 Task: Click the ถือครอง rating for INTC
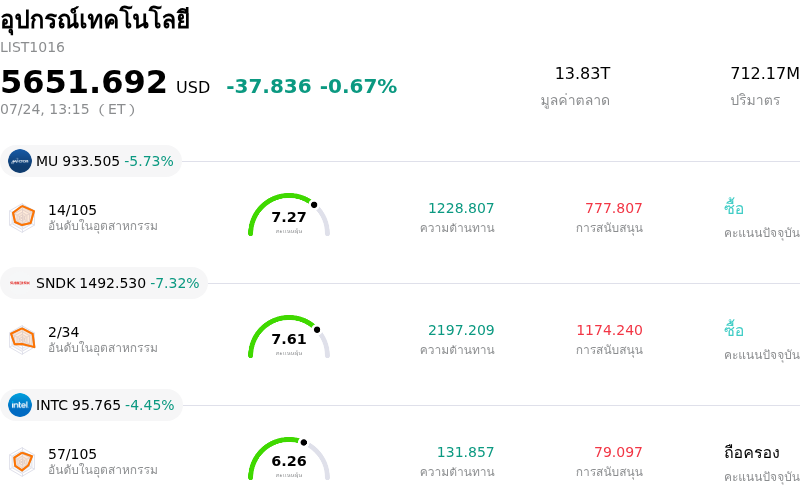click(752, 453)
